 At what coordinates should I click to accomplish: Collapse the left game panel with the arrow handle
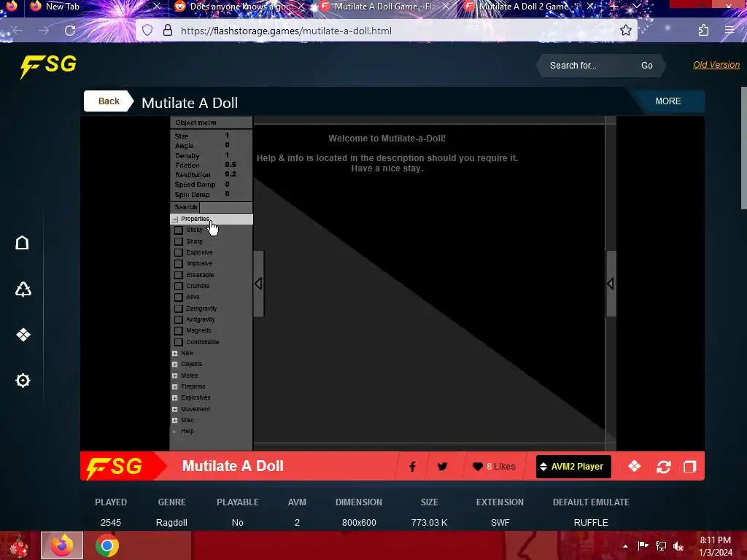258,284
